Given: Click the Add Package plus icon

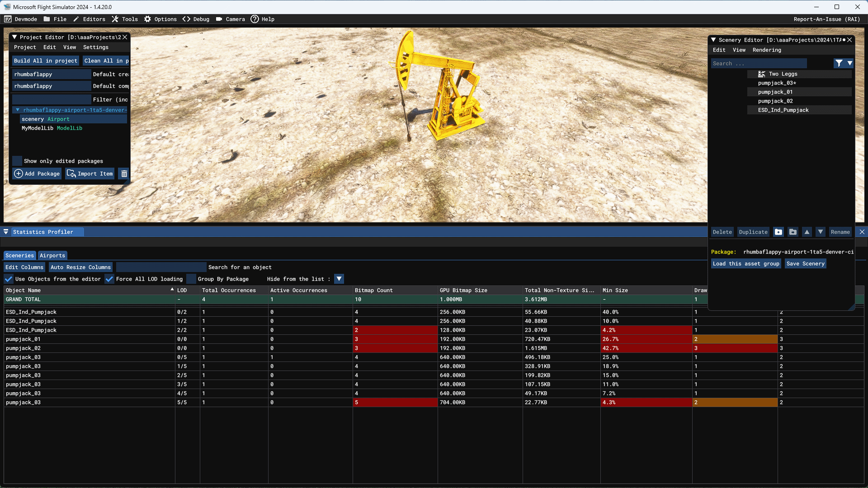Looking at the screenshot, I should point(19,174).
